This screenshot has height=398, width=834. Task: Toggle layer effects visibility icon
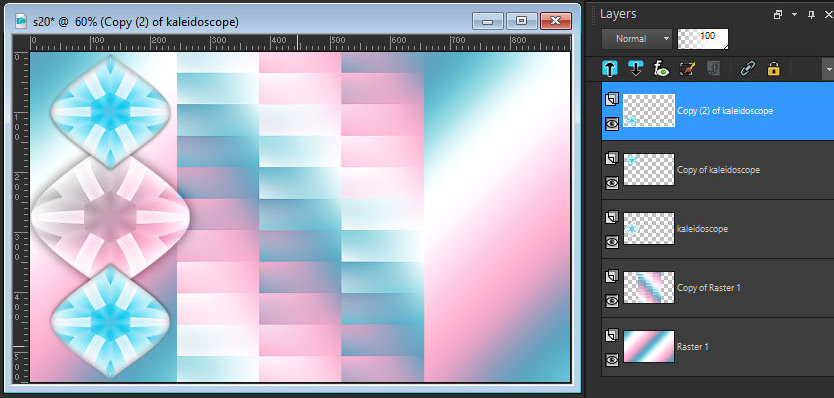click(661, 69)
